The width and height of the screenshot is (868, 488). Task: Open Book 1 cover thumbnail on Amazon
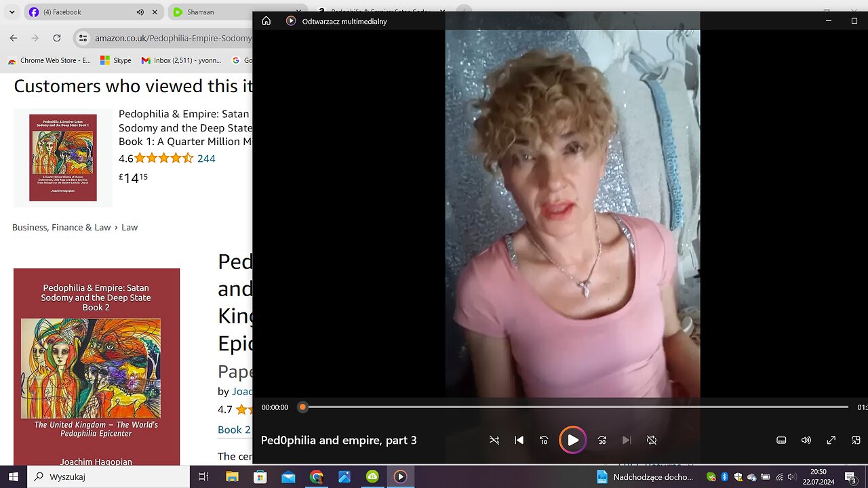click(63, 157)
